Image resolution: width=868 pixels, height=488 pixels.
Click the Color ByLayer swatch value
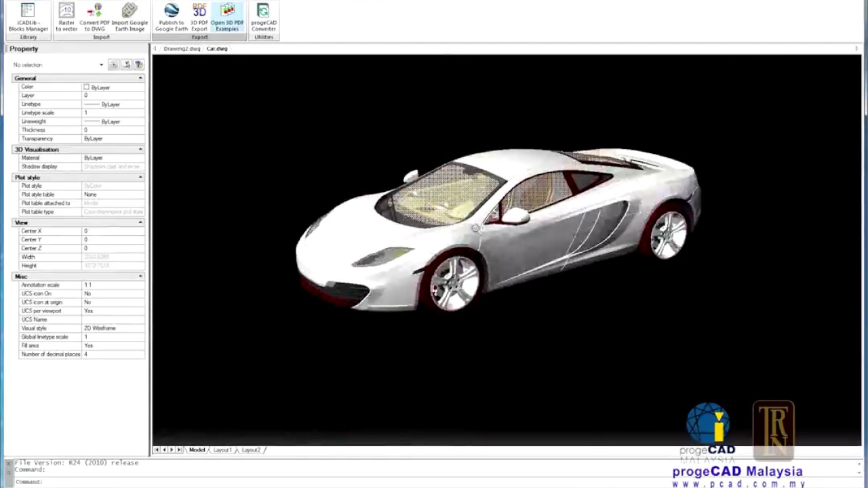tap(113, 87)
